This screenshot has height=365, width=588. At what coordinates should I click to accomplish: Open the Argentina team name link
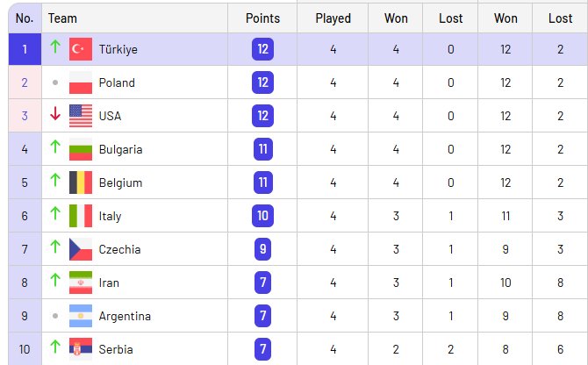(125, 316)
